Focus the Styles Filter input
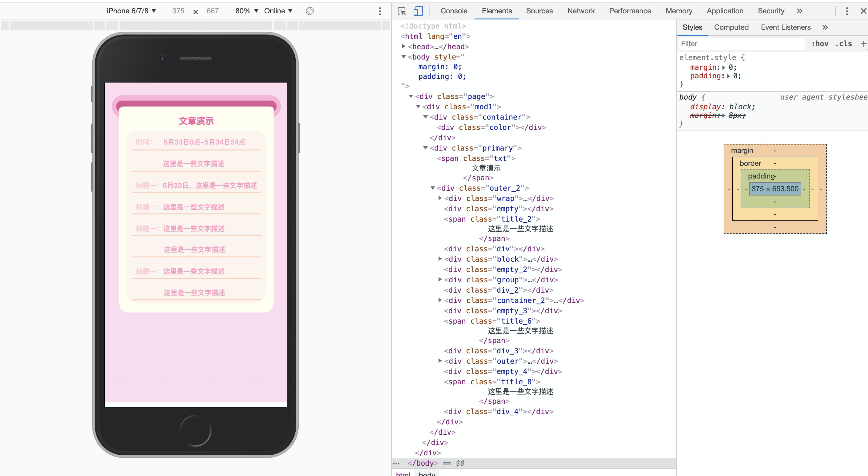Image resolution: width=868 pixels, height=476 pixels. 741,43
